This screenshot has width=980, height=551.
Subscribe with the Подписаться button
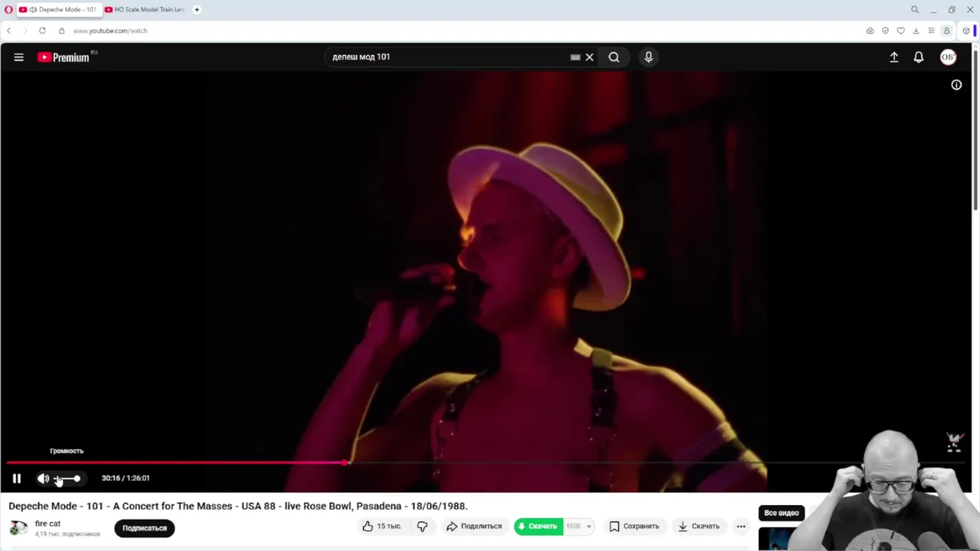click(x=145, y=527)
